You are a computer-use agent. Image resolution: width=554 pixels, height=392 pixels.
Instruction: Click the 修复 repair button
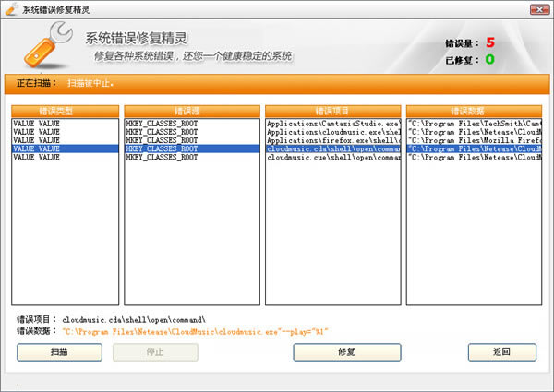(347, 352)
